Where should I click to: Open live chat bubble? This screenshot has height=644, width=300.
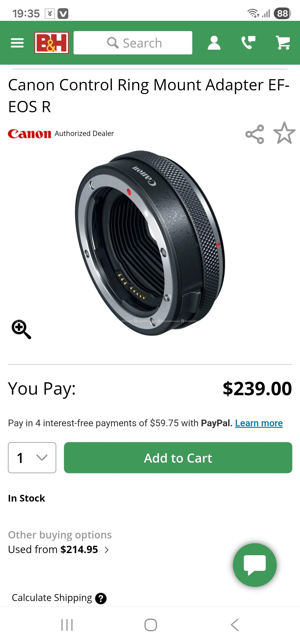(x=255, y=565)
